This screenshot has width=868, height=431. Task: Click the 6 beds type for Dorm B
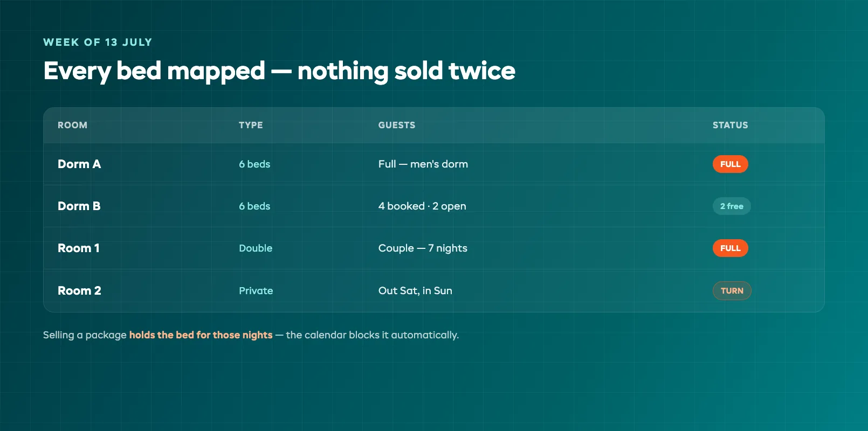(254, 206)
